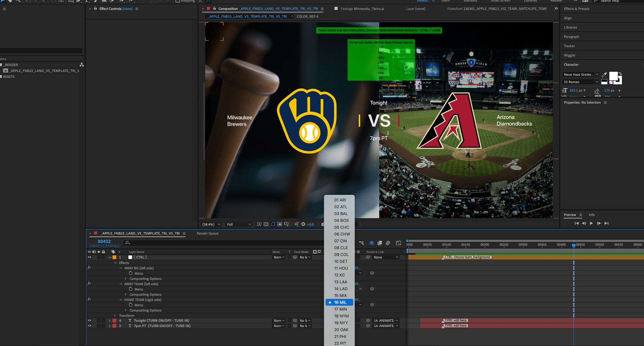Toggle the transparency grid icon
The image size is (644, 346).
coord(266,224)
